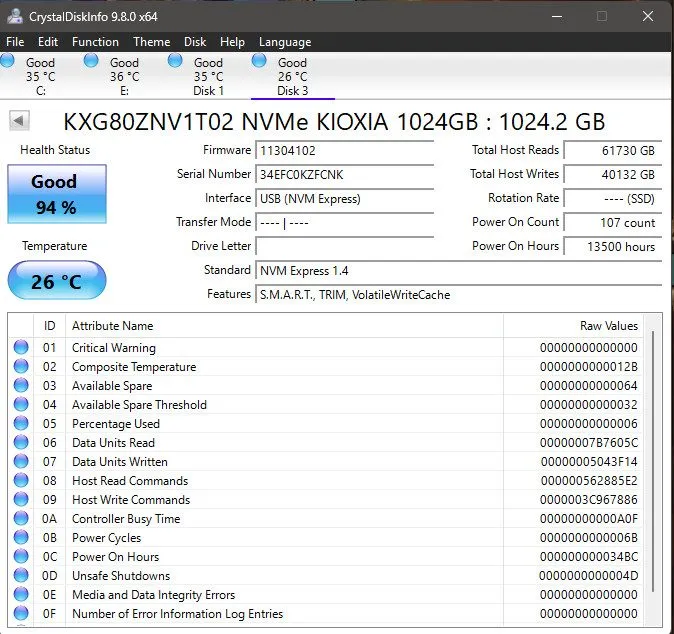
Task: Open the Edit menu
Action: (x=48, y=42)
